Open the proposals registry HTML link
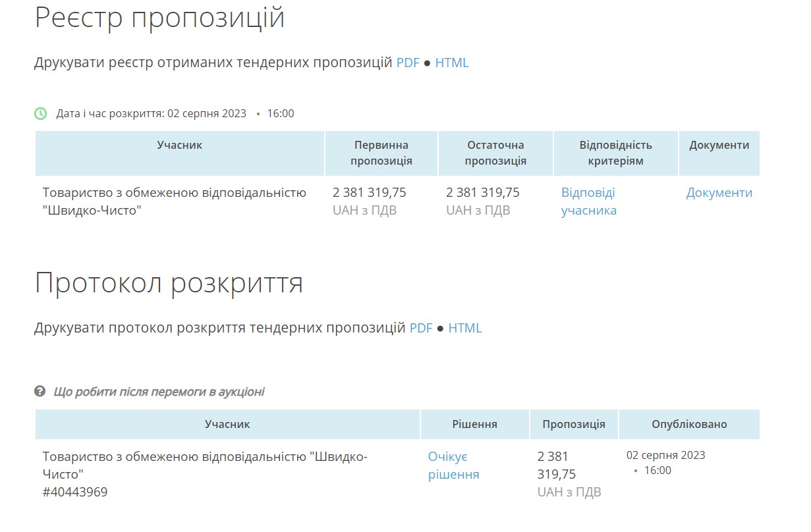This screenshot has width=811, height=532. 452,63
